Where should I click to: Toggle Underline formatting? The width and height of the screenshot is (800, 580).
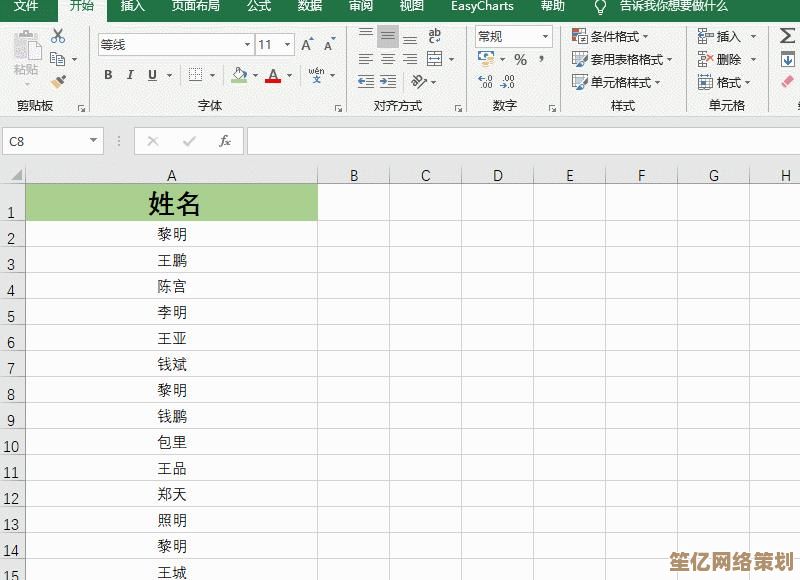[152, 75]
